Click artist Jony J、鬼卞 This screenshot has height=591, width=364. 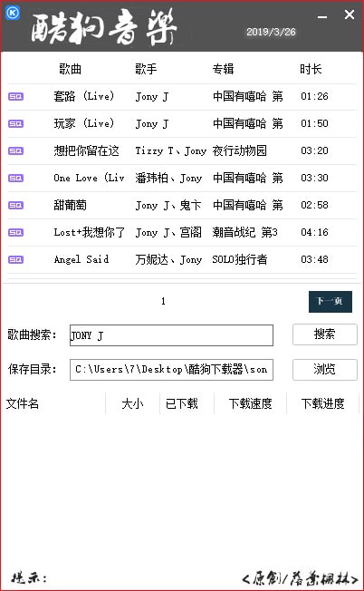pyautogui.click(x=168, y=205)
